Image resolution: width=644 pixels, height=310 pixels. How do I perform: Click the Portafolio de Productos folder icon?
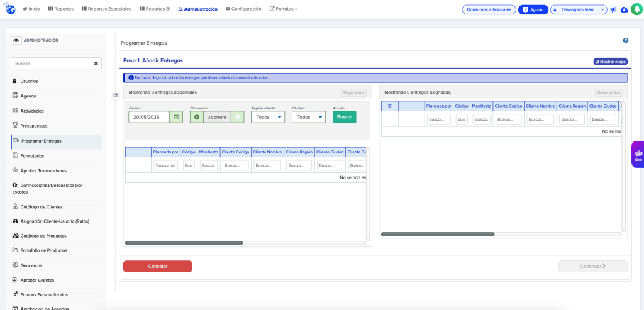tap(15, 250)
